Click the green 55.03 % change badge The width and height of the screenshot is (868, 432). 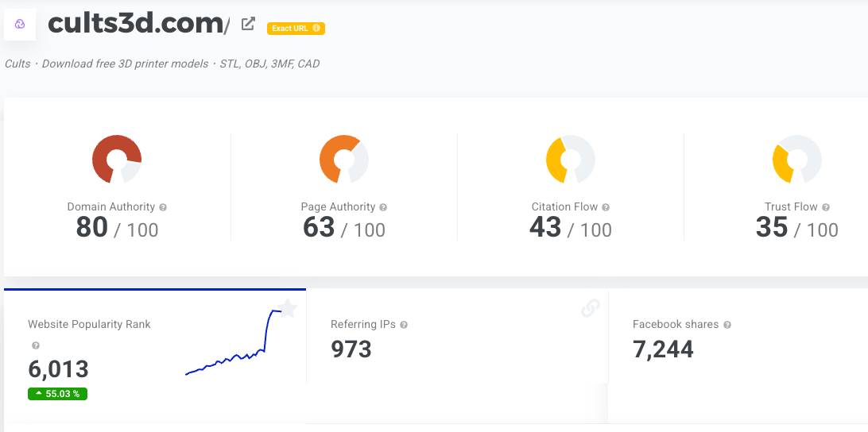(57, 394)
